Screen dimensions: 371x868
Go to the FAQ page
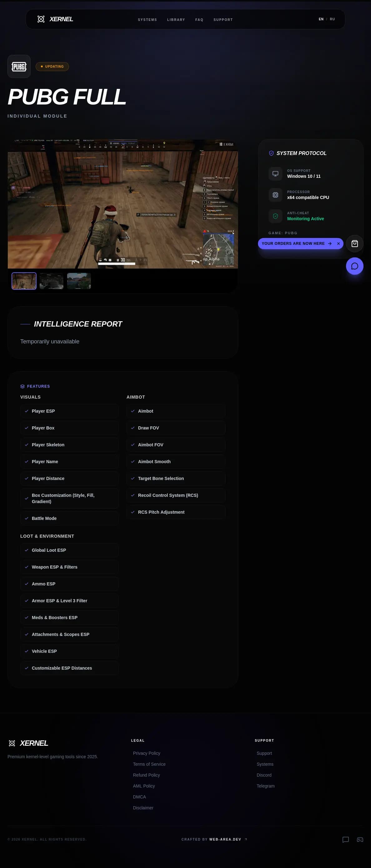point(199,20)
